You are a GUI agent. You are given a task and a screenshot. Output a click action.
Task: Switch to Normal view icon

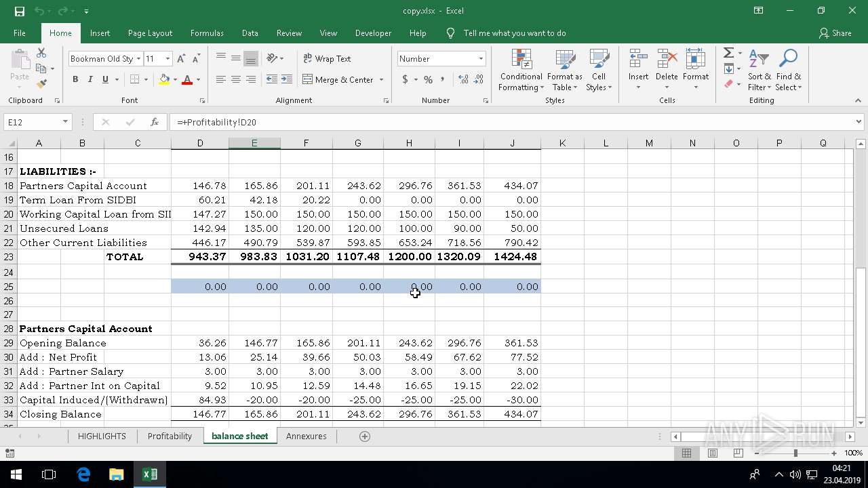(687, 453)
